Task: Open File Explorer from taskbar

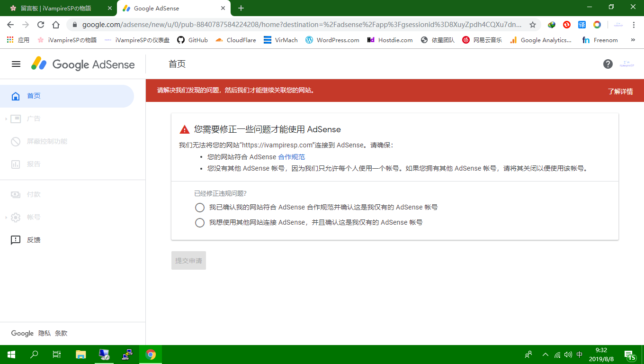Action: (81, 355)
